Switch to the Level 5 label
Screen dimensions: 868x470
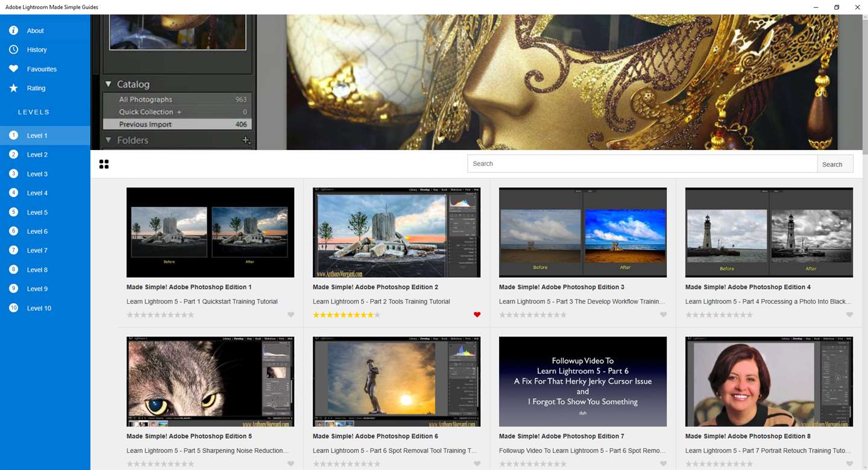tap(37, 212)
